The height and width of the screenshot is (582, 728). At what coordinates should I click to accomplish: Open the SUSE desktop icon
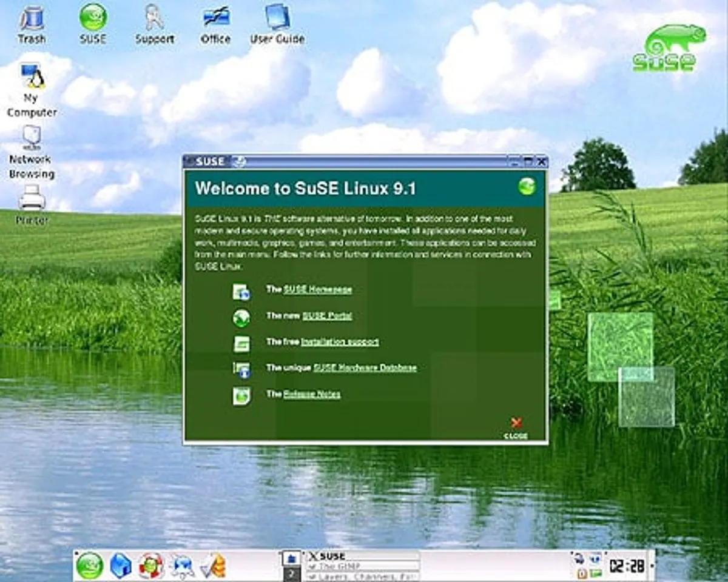pos(93,23)
